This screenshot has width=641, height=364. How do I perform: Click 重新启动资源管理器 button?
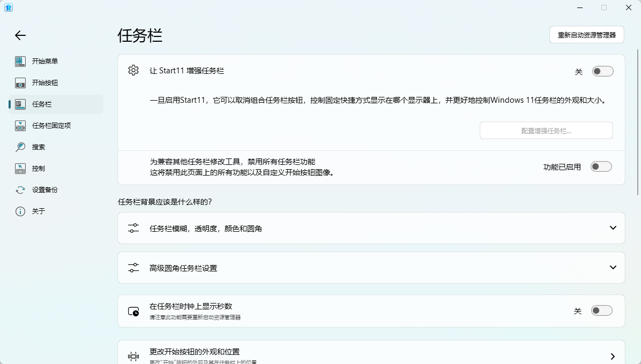point(587,35)
